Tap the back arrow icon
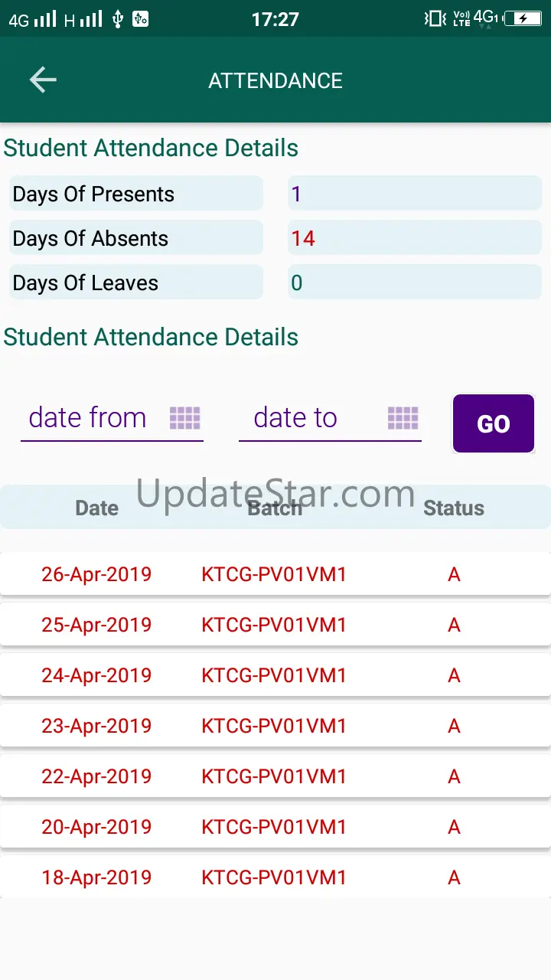The height and width of the screenshot is (980, 551). (43, 80)
